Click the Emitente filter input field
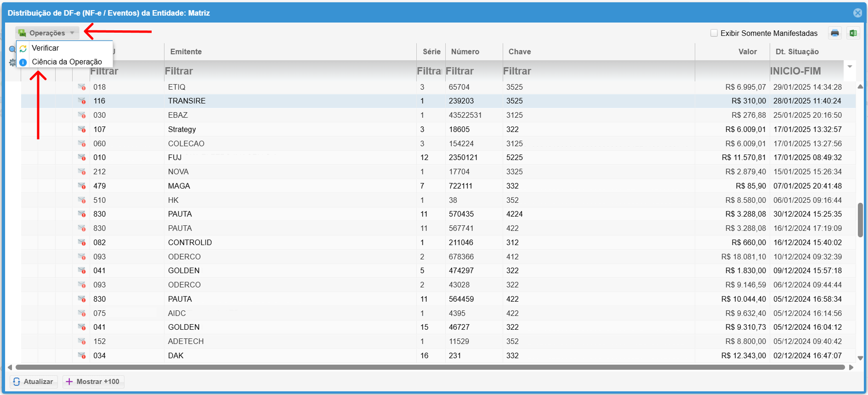 (289, 71)
